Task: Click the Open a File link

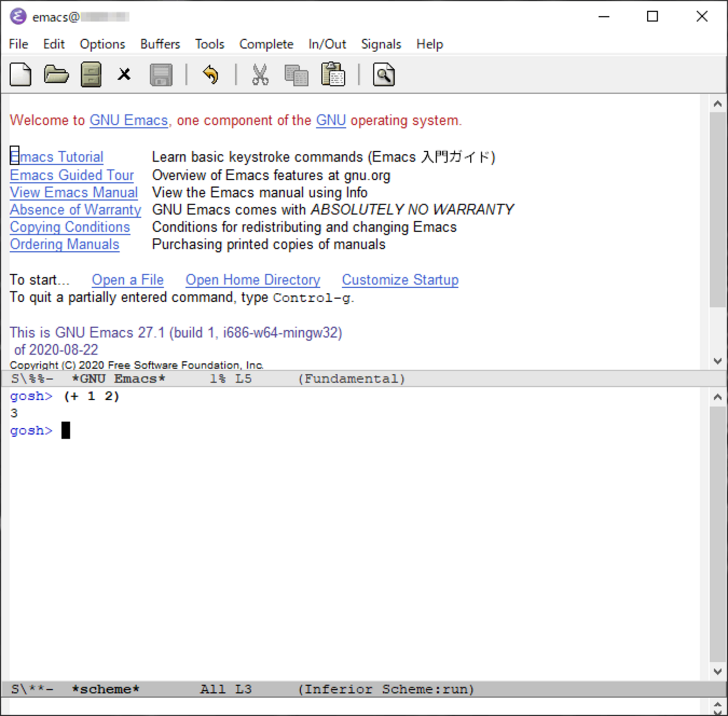Action: click(128, 280)
